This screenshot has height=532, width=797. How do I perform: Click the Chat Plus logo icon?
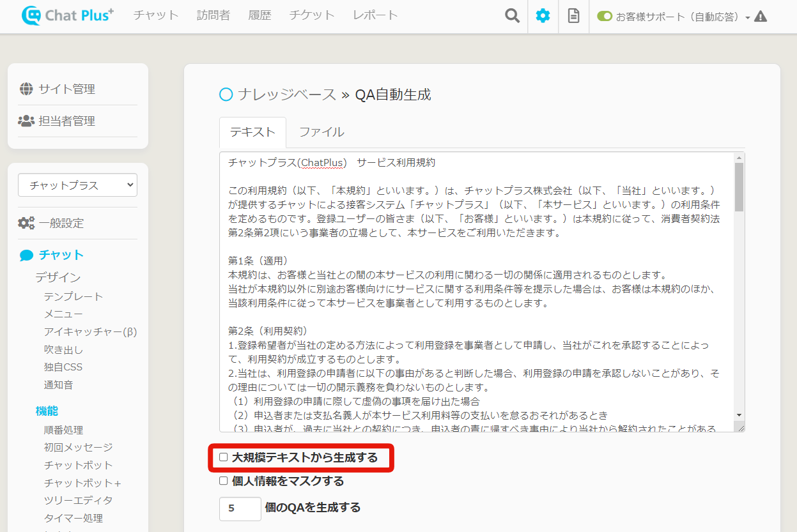31,16
